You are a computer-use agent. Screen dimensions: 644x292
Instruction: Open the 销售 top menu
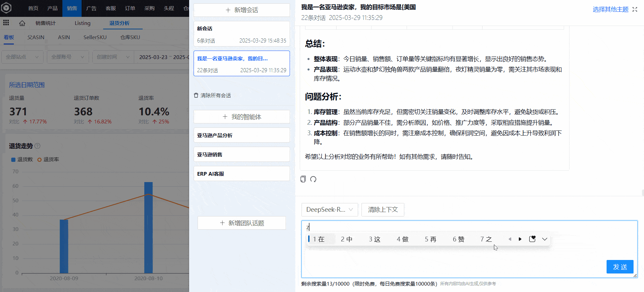[x=72, y=8]
